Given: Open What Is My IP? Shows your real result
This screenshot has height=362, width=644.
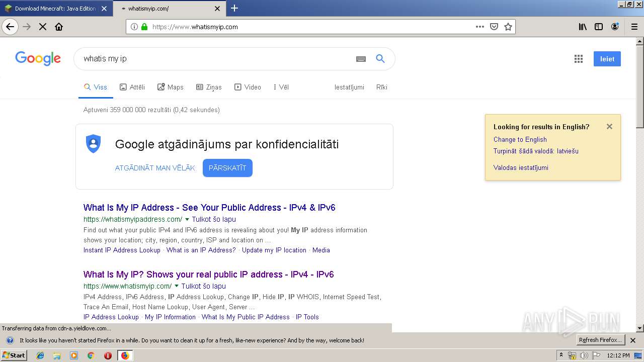Looking at the screenshot, I should coord(209,275).
